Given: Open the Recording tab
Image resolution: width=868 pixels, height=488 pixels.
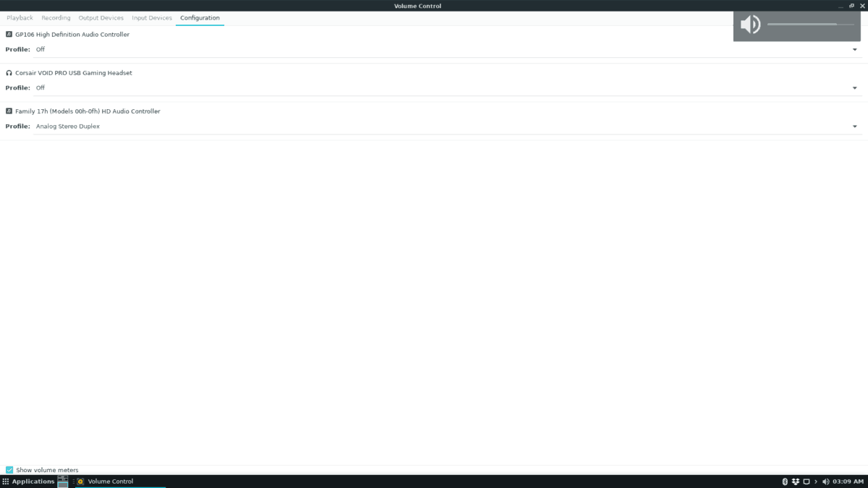Looking at the screenshot, I should [56, 17].
